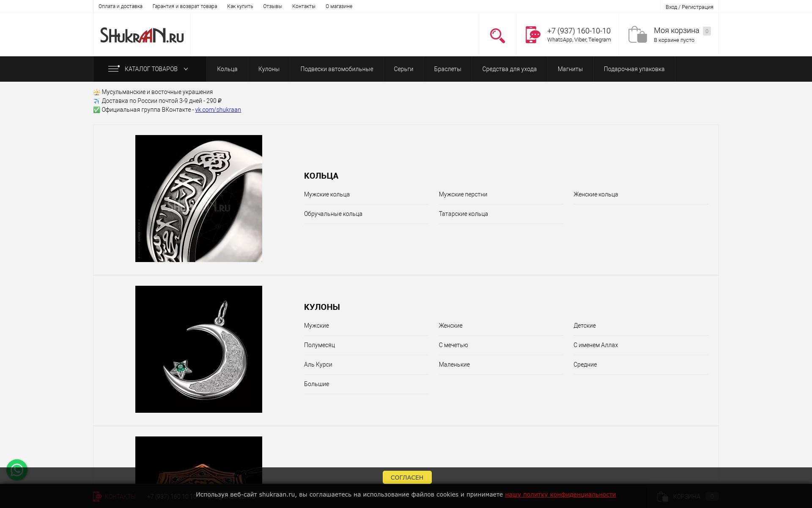Open Как купить page
Viewport: 812px width, 508px height.
pos(240,6)
